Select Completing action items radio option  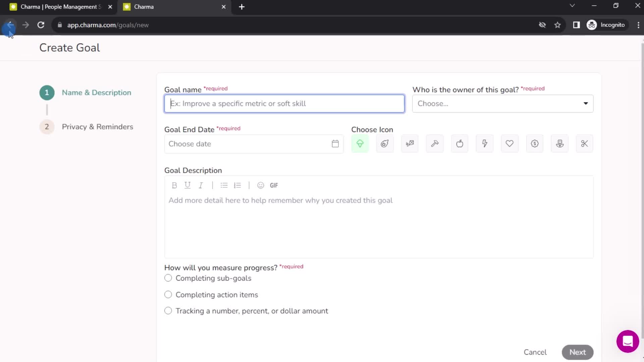pyautogui.click(x=168, y=295)
